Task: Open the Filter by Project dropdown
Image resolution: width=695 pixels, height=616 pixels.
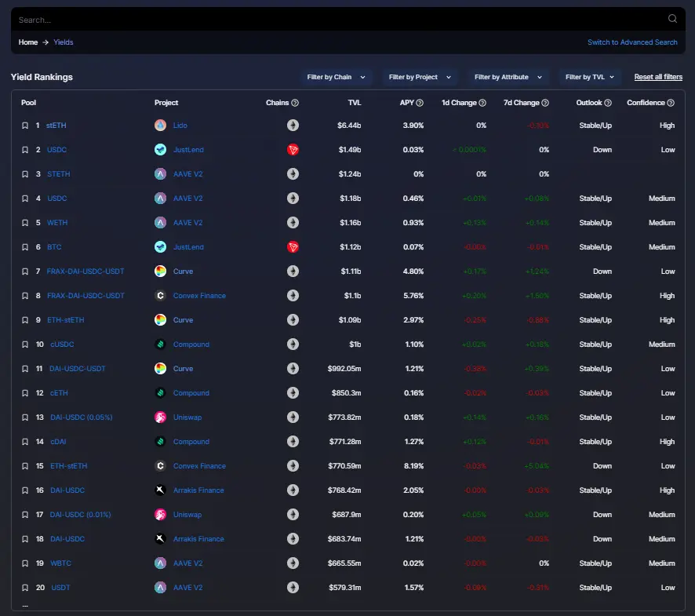Action: click(420, 77)
